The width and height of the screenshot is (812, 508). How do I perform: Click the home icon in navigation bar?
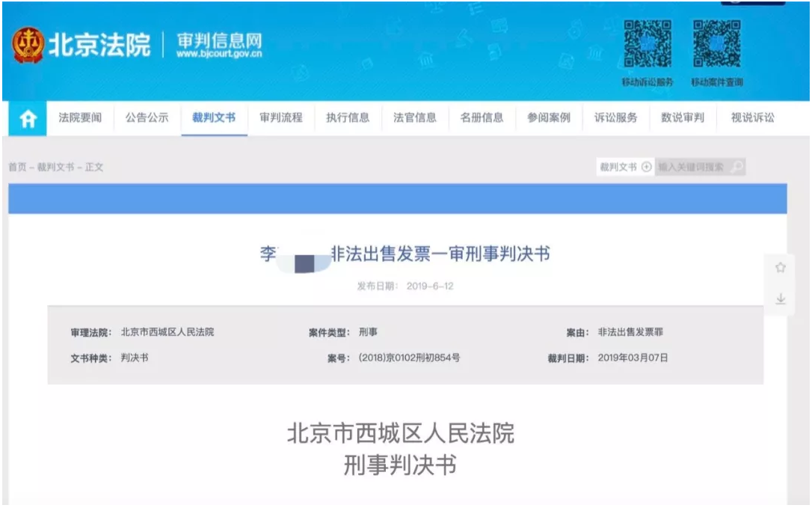coord(28,119)
